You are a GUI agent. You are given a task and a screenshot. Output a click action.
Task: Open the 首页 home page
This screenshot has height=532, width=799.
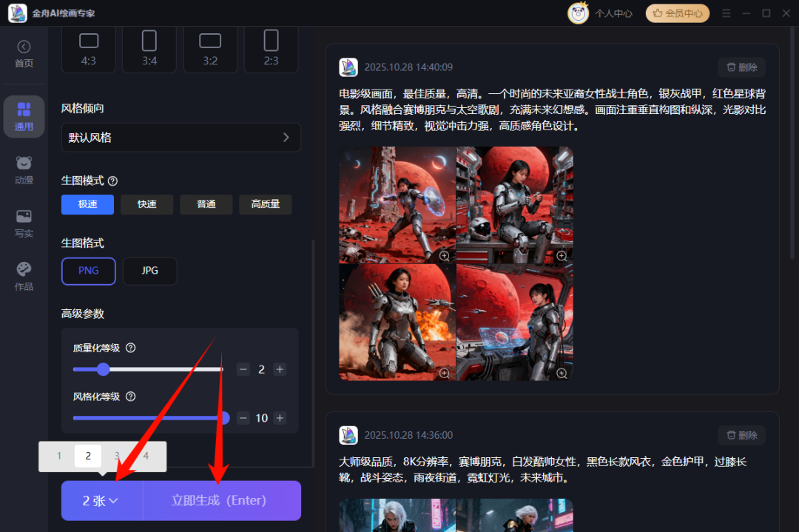(x=24, y=54)
